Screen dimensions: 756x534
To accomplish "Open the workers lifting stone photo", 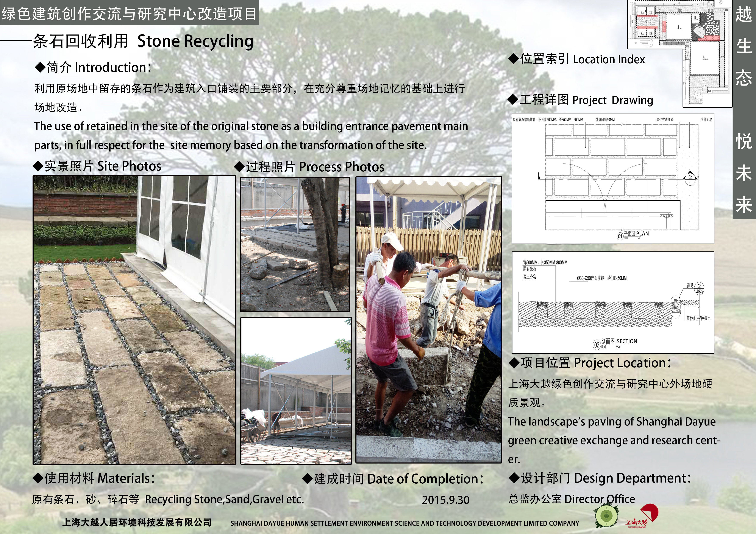I will (429, 320).
